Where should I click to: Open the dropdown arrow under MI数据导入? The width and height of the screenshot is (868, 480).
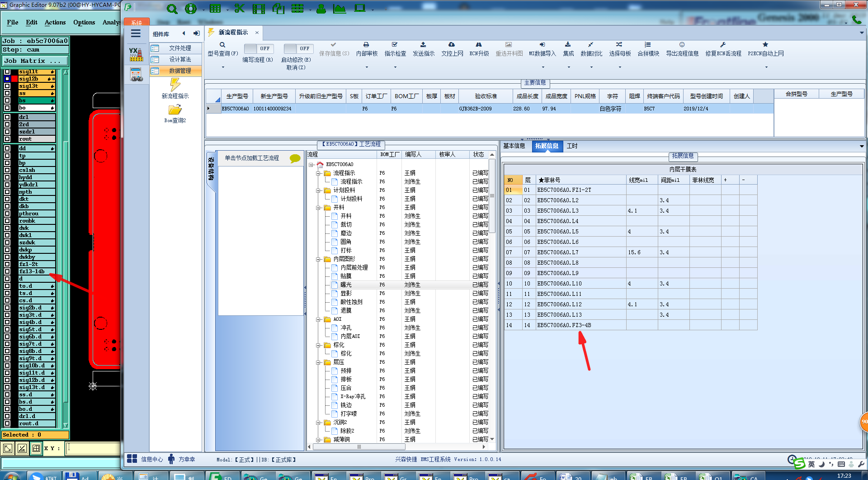coord(542,67)
